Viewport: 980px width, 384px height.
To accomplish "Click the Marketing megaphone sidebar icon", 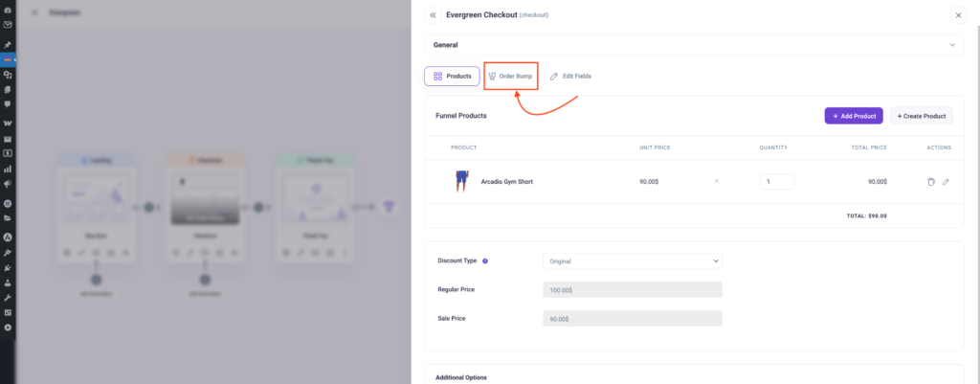I will click(x=8, y=183).
